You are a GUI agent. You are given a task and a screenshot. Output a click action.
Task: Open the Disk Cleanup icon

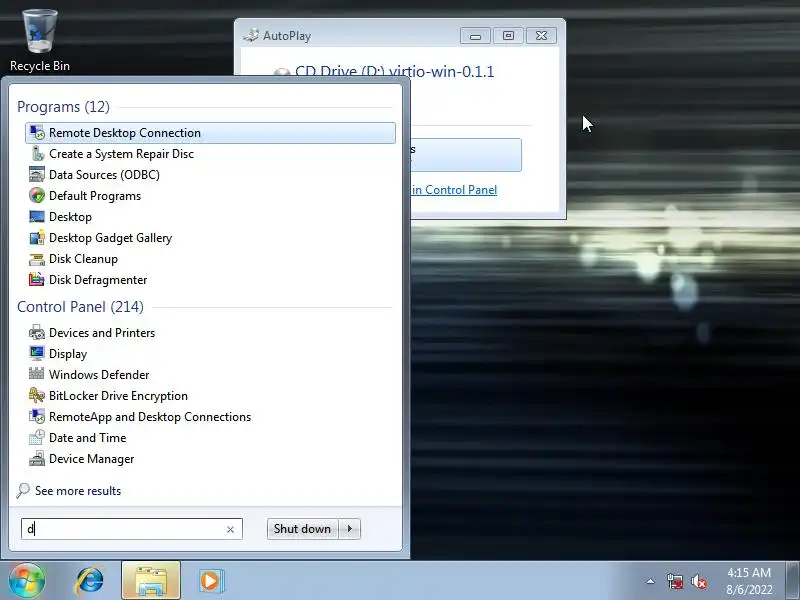point(37,259)
